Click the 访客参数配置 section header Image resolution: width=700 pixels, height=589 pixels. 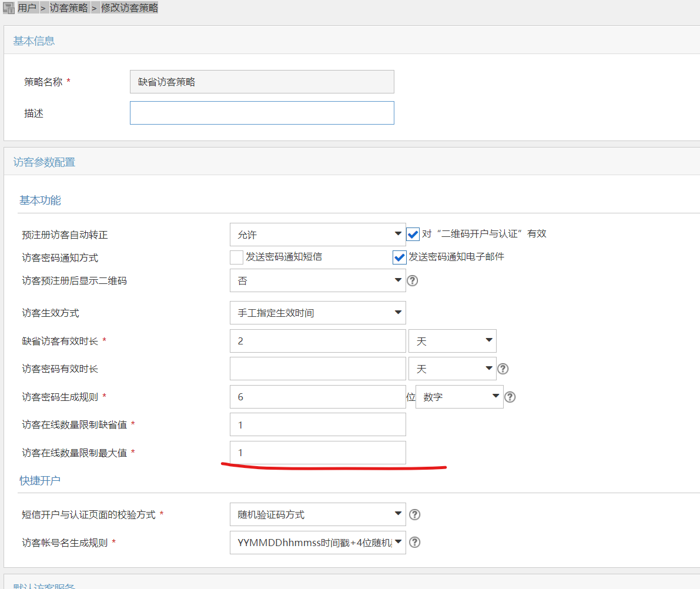coord(44,162)
